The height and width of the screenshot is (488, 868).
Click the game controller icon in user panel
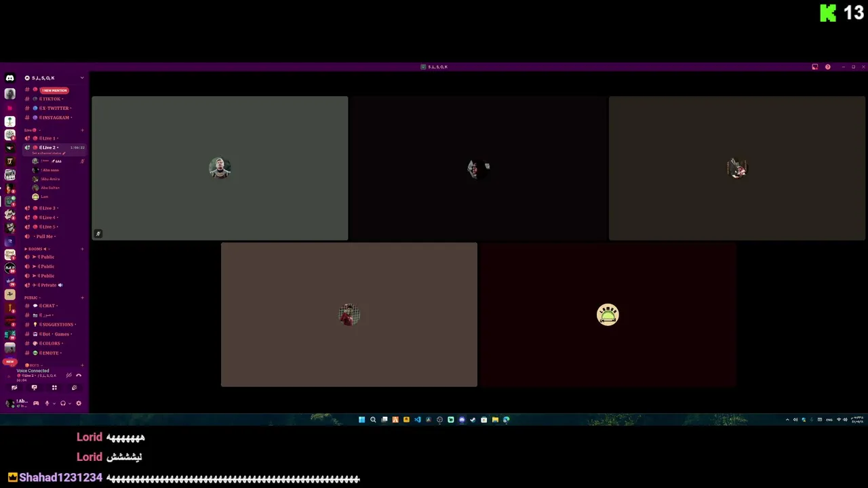coord(36,403)
